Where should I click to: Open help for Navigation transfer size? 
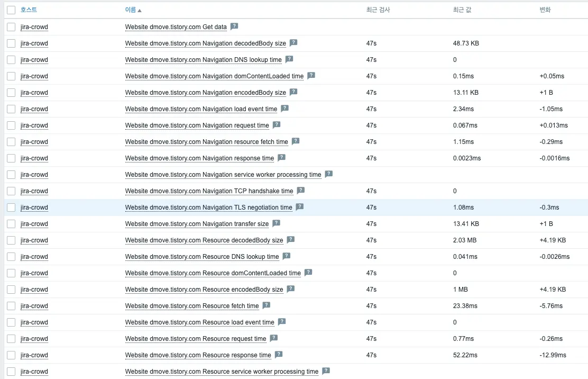[x=276, y=223]
